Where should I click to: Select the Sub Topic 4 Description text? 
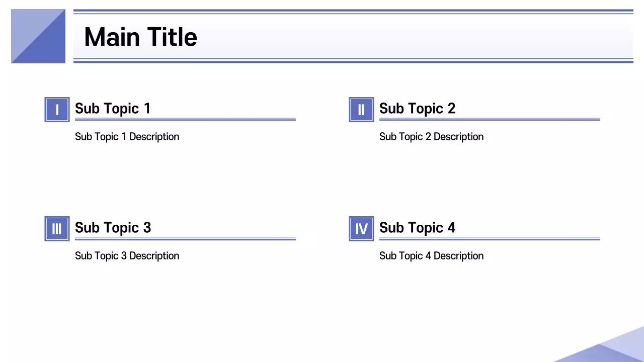tap(431, 256)
